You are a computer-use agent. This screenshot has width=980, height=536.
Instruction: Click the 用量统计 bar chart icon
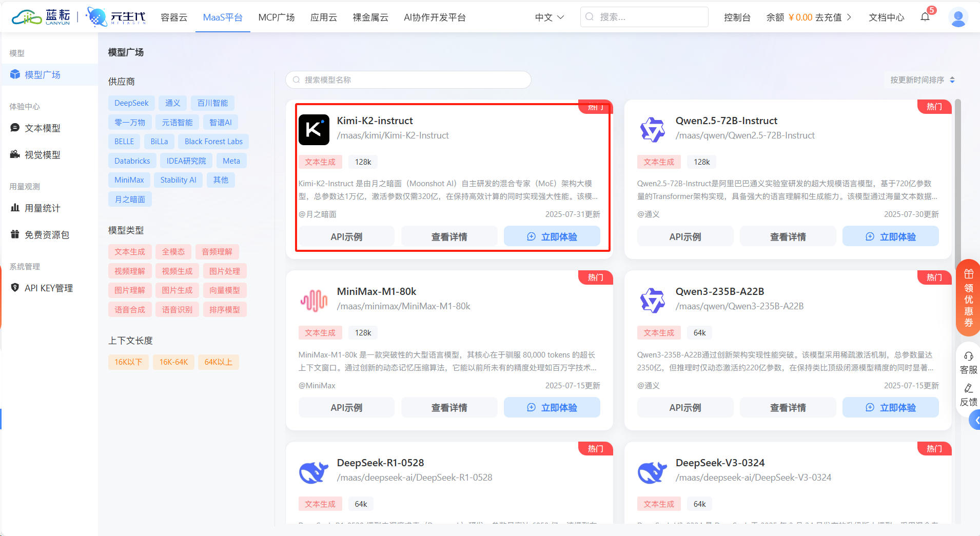[15, 208]
